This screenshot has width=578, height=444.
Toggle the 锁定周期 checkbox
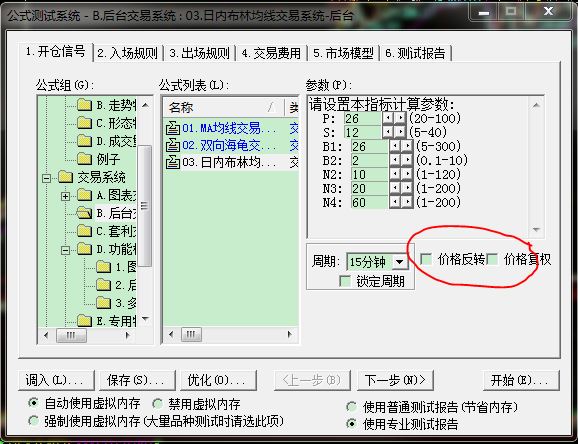coord(345,281)
